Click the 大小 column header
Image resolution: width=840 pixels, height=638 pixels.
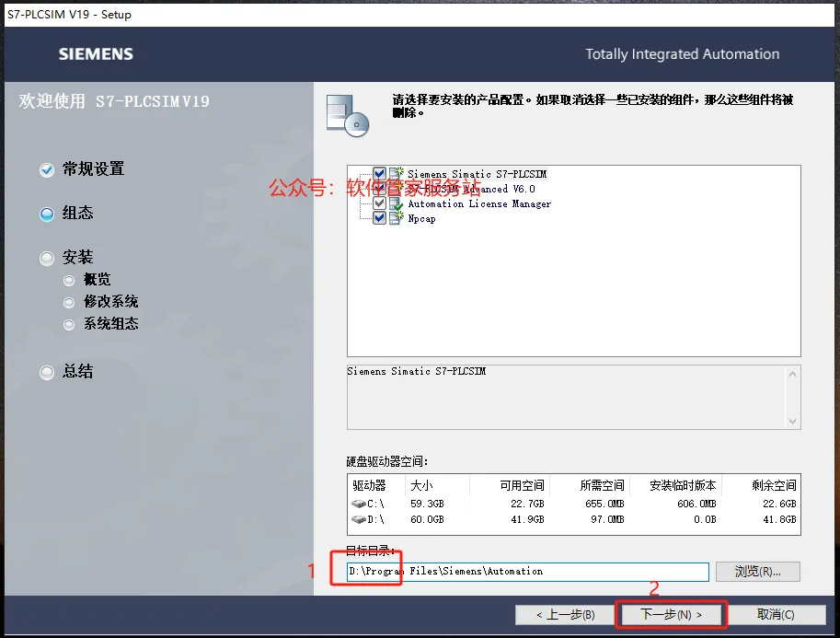[x=437, y=485]
